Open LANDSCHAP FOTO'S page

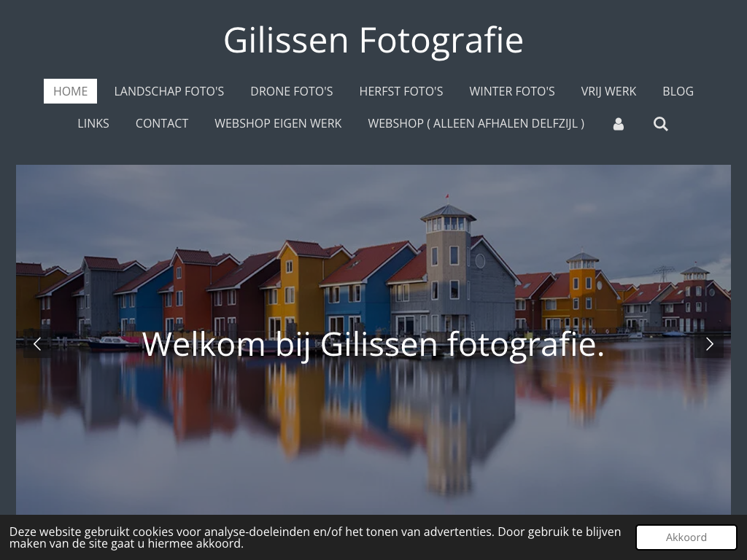(x=169, y=91)
